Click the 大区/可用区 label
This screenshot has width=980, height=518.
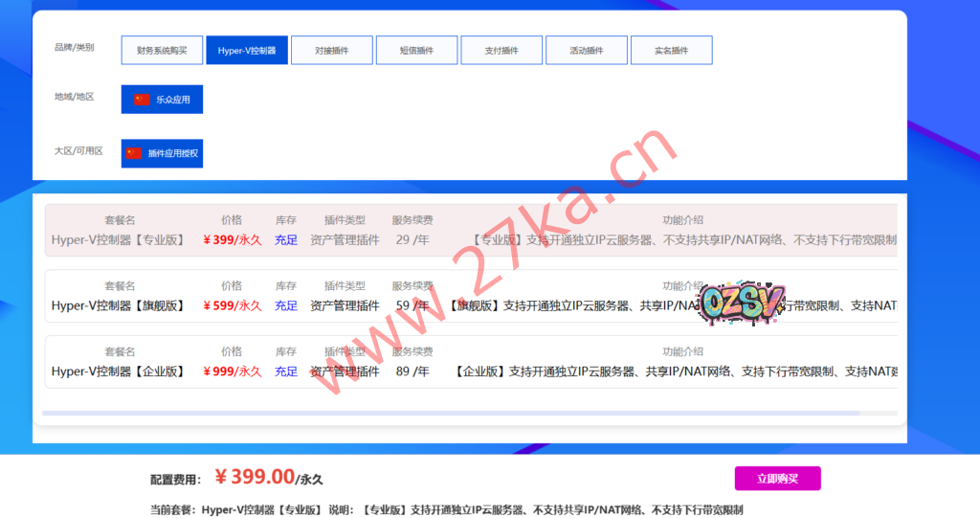tap(78, 150)
